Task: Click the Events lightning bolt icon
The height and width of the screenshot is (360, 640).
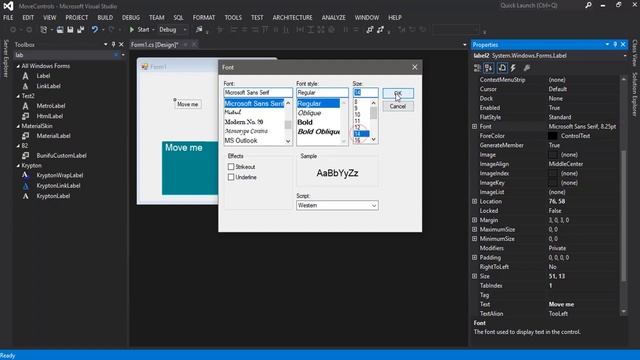Action: pyautogui.click(x=513, y=68)
